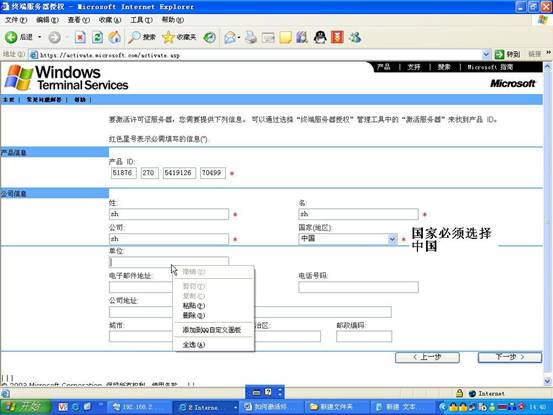Open the 工具 menu
553x415 pixels.
[x=141, y=20]
